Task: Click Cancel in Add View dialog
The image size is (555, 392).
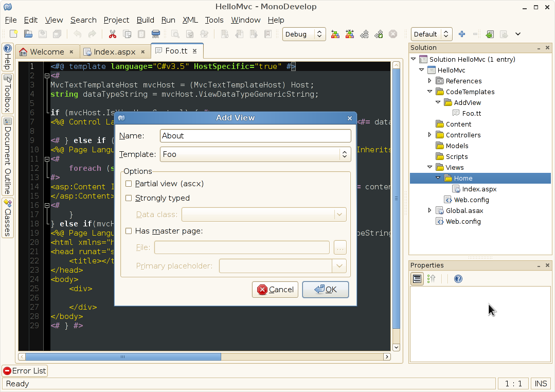Action: pyautogui.click(x=275, y=289)
